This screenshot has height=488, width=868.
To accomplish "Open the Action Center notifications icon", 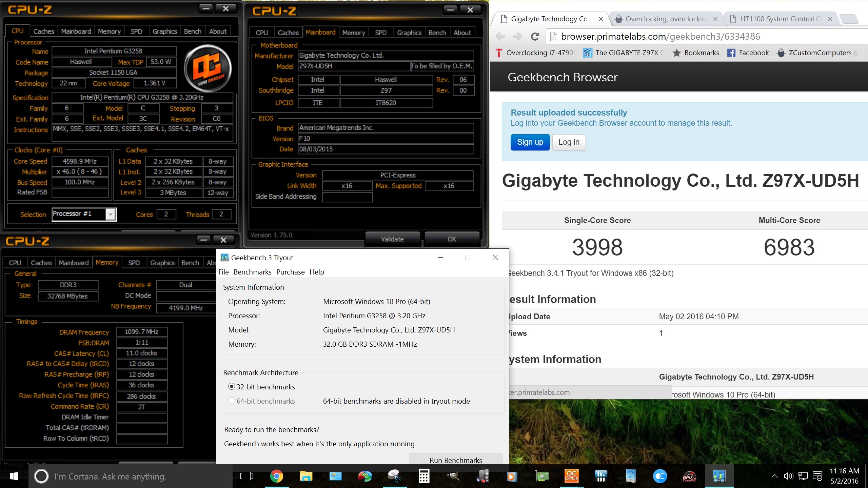I will point(817,476).
